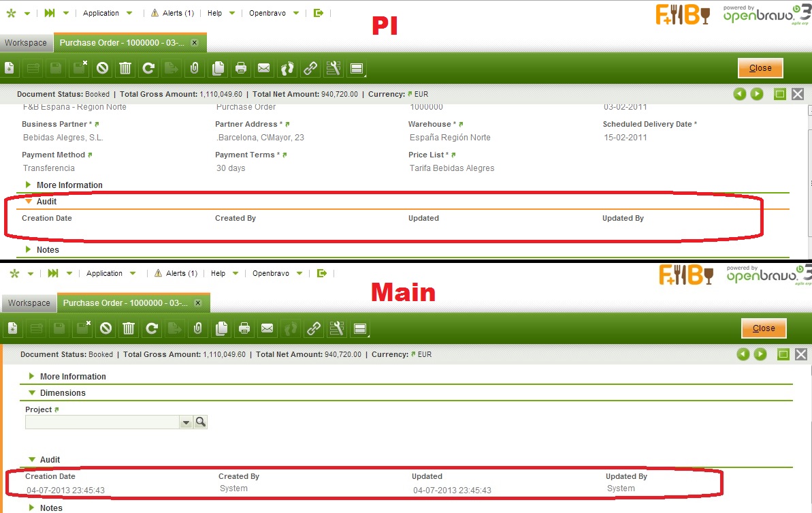
Task: Open Alerts (1) in PI window
Action: click(172, 13)
